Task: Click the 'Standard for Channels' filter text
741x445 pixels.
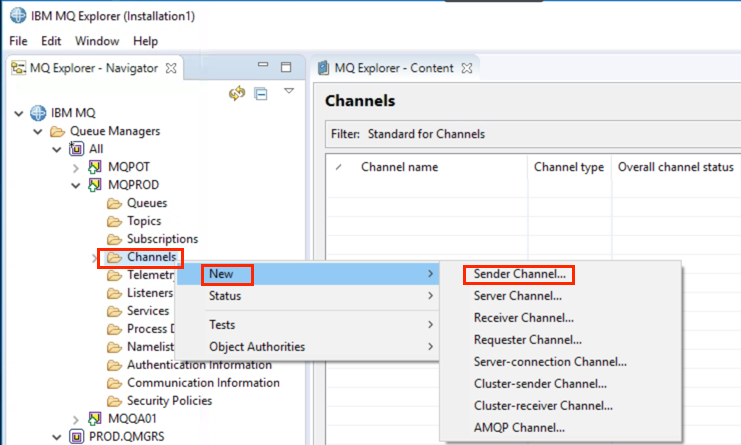Action: pos(426,134)
